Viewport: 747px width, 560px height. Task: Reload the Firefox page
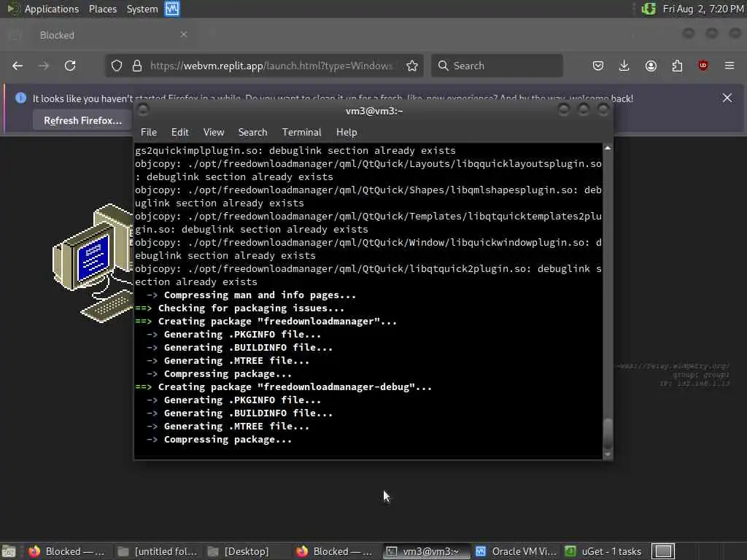tap(70, 66)
